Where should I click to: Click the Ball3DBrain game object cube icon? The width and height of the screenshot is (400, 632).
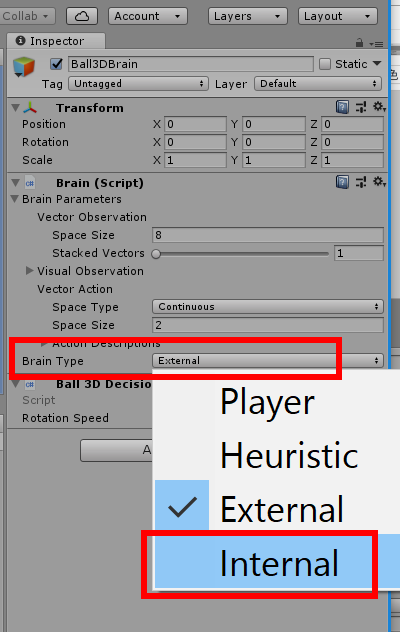pos(24,67)
